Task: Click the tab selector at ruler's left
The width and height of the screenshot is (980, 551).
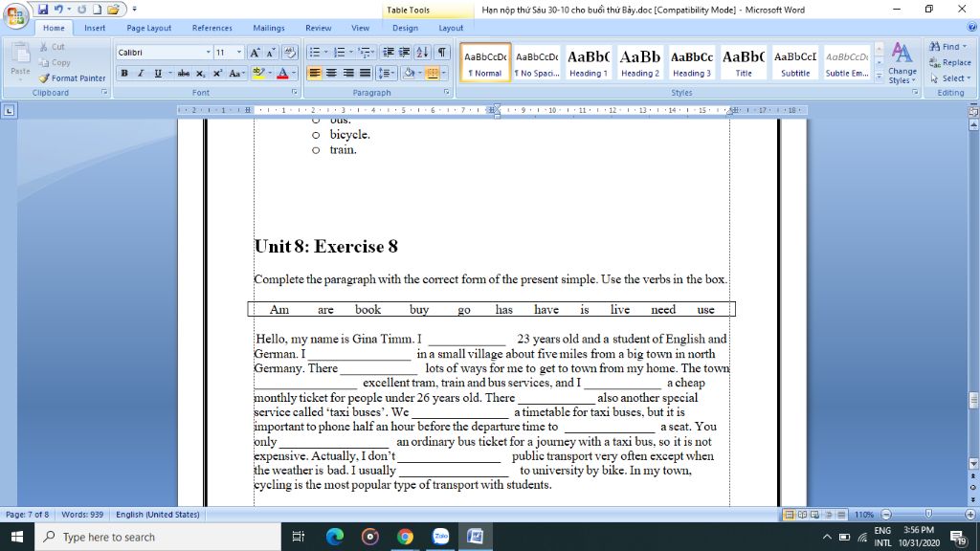Action: coord(9,111)
